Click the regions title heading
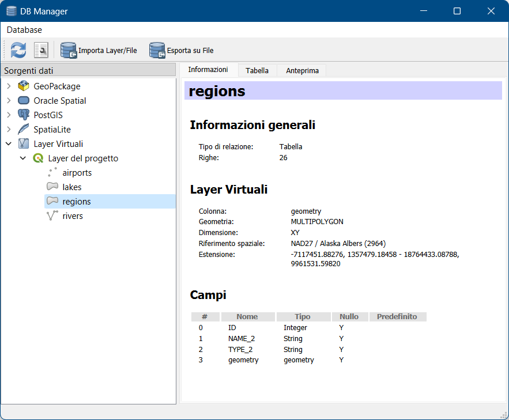The width and height of the screenshot is (509, 420). pos(217,91)
